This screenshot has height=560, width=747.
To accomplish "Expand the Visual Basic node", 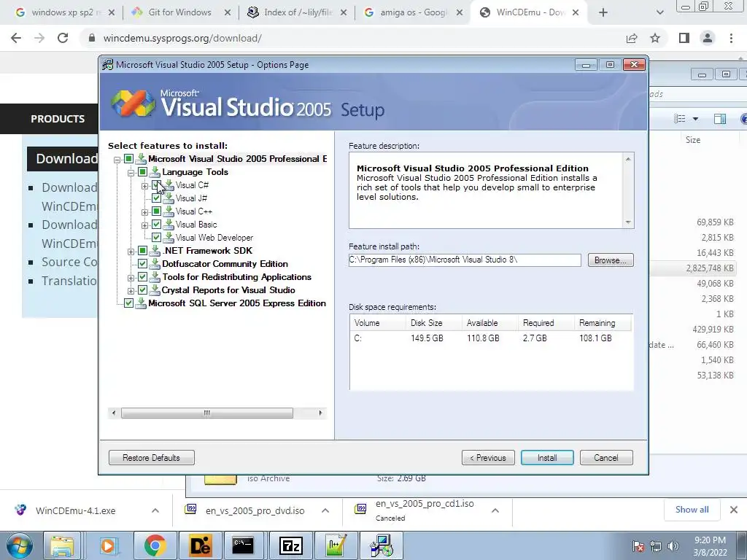I will pyautogui.click(x=145, y=225).
